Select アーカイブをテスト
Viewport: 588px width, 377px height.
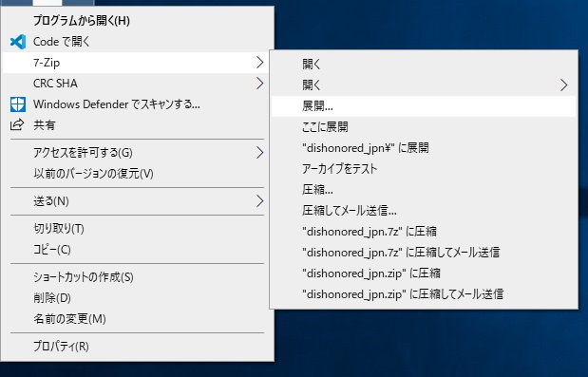[x=424, y=169]
